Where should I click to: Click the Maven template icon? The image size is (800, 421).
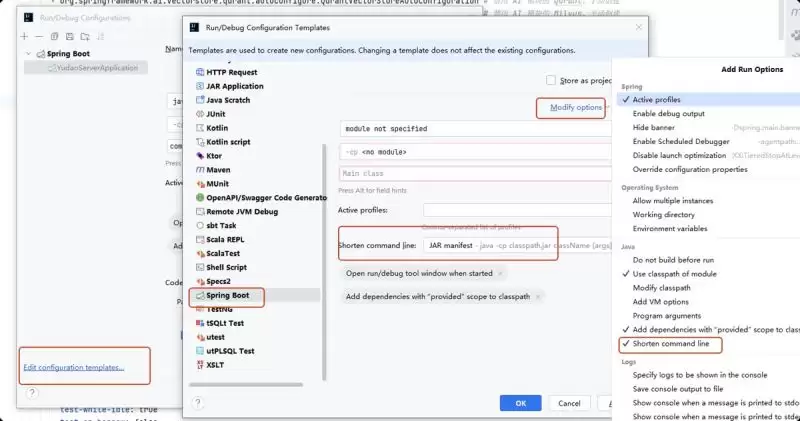[x=200, y=169]
